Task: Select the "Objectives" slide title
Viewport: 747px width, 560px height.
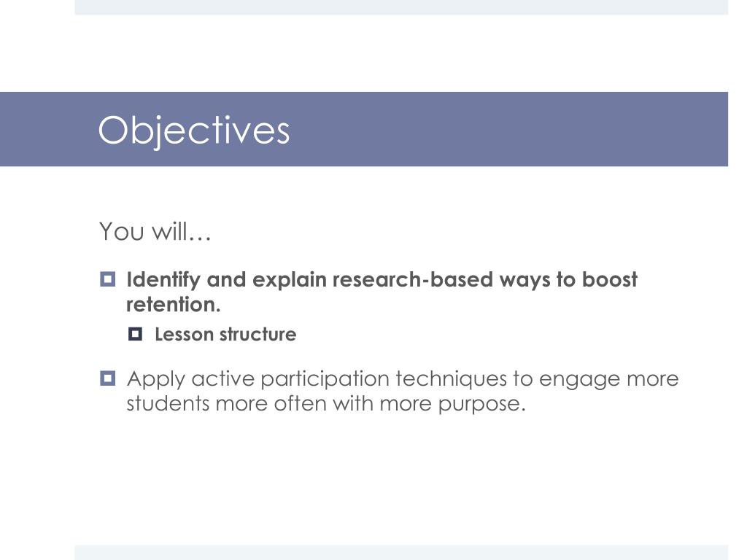Action: point(194,130)
